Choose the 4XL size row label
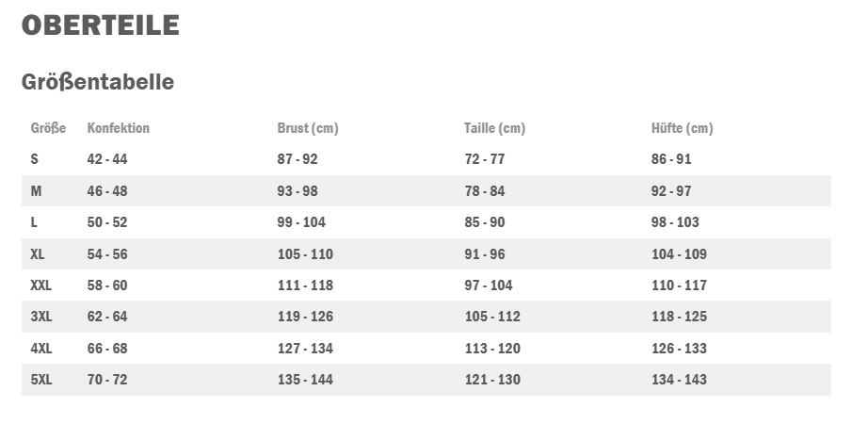The image size is (868, 424). pos(41,348)
